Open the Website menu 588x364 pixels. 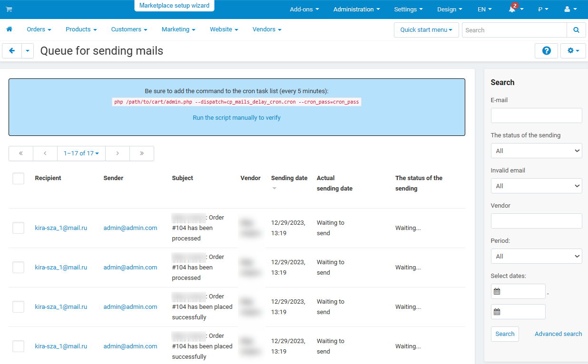(224, 29)
